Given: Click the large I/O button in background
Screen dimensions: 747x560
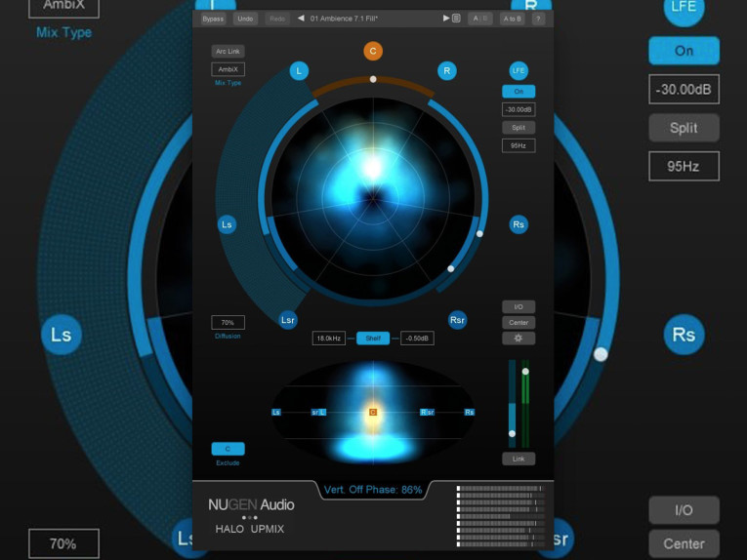Looking at the screenshot, I should [684, 510].
